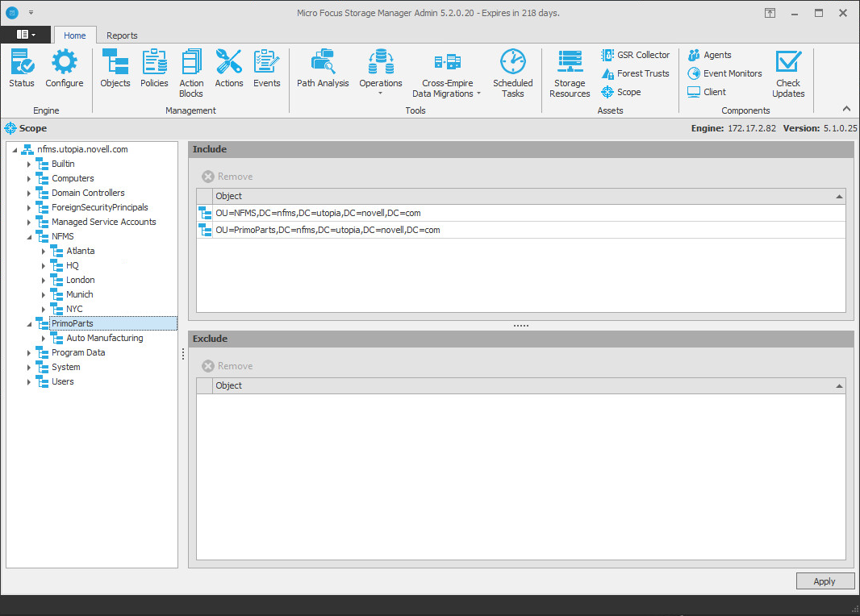Screen dimensions: 860x616
Task: Collapse the NFMS tree node
Action: coord(29,237)
